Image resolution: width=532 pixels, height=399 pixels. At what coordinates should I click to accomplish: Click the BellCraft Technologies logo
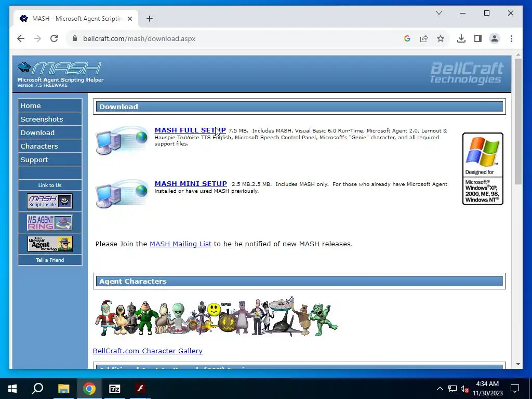[467, 73]
